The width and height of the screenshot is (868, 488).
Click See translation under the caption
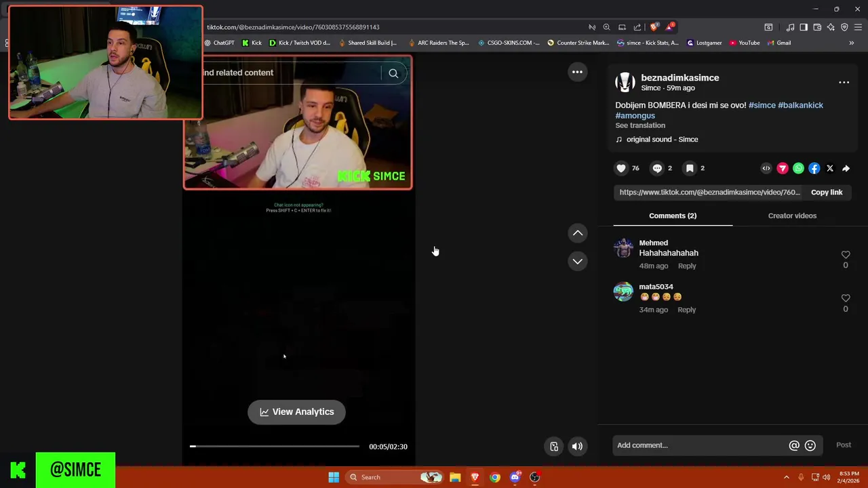[640, 125]
